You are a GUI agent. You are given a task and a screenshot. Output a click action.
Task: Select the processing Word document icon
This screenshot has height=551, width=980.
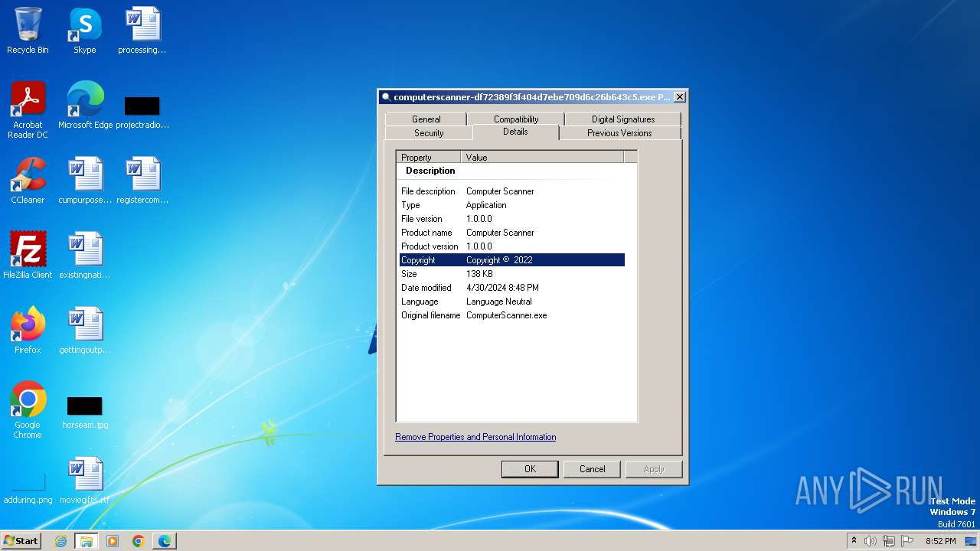(142, 31)
